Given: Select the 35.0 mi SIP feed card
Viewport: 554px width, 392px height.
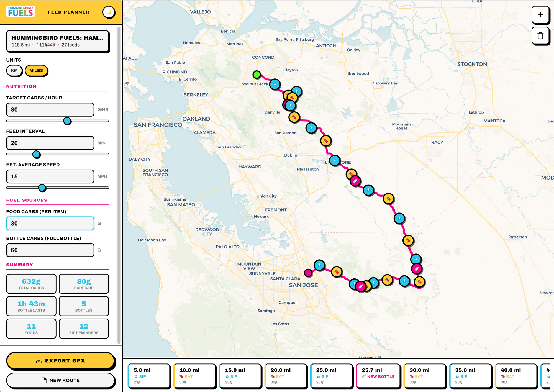Looking at the screenshot, I should point(470,376).
